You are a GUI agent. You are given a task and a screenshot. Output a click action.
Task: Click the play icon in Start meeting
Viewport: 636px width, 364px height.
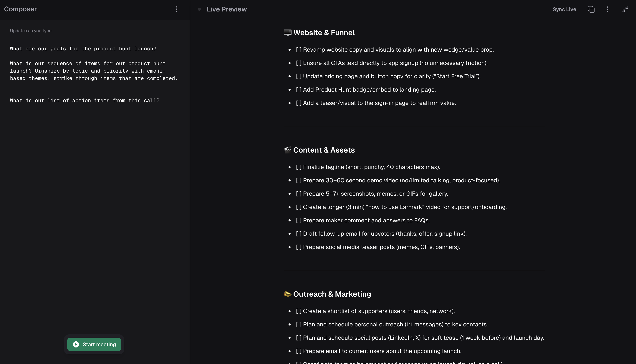76,344
